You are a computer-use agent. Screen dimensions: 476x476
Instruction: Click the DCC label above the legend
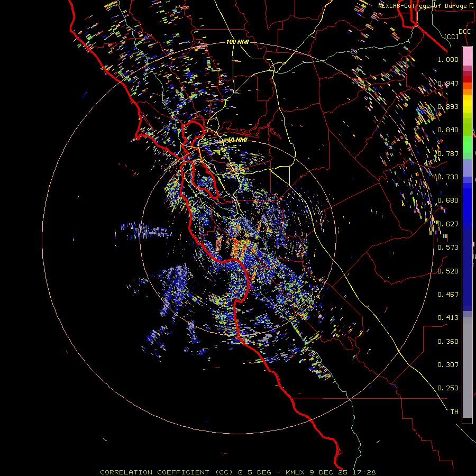tap(464, 31)
